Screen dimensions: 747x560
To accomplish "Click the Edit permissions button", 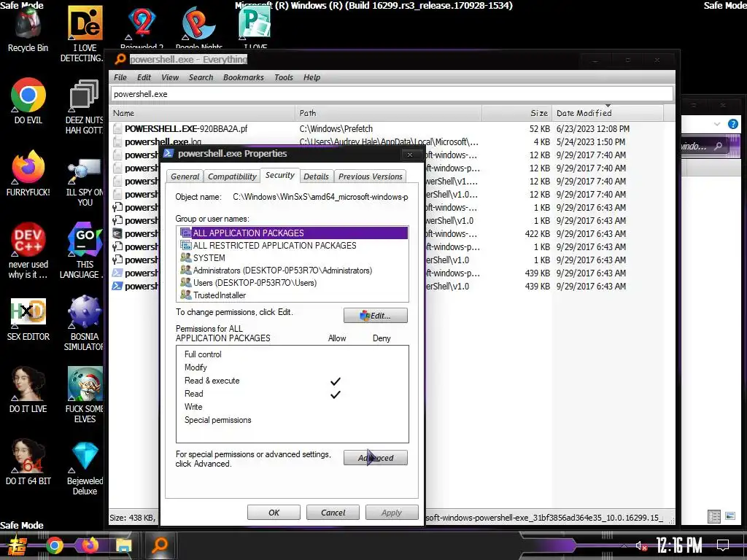I will tap(376, 315).
